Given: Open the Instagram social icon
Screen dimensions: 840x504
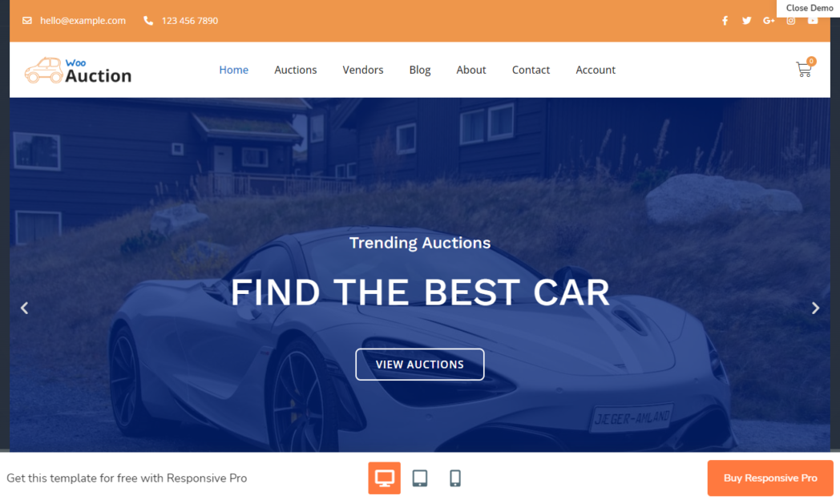Looking at the screenshot, I should click(x=791, y=21).
